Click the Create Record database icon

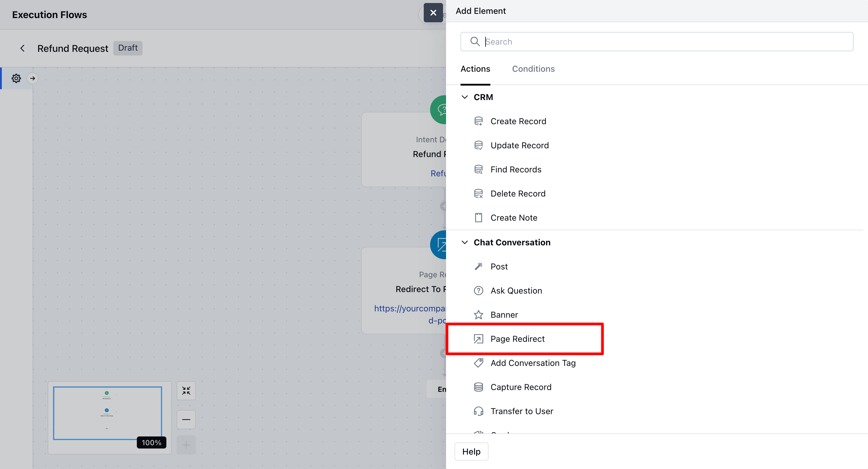click(478, 121)
